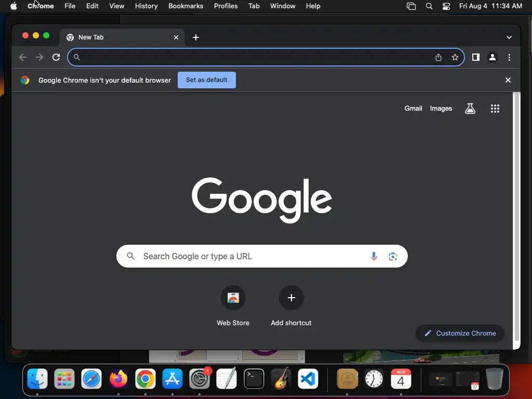532x399 pixels.
Task: Open Visual Studio Code from dock
Action: 308,379
